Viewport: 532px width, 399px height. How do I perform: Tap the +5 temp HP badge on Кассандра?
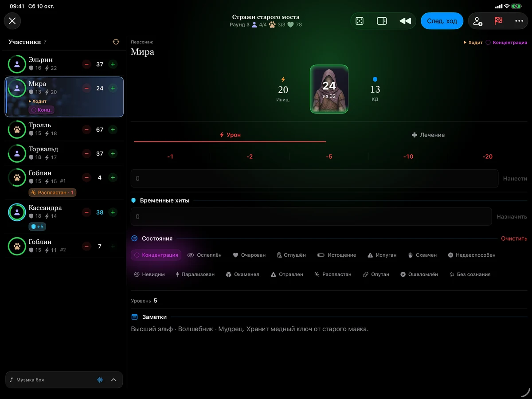pos(37,227)
